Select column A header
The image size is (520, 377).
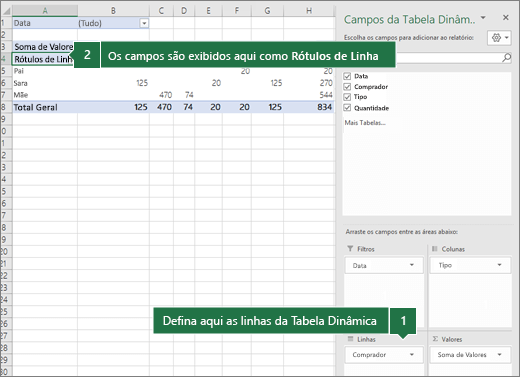45,11
